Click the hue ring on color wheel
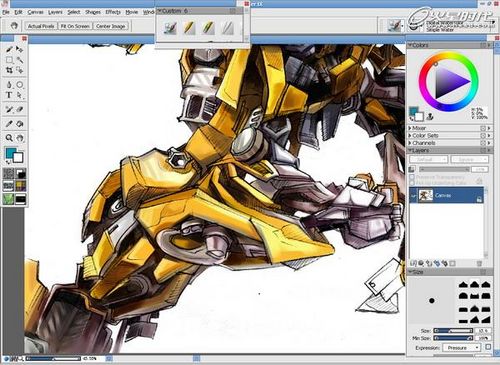 click(449, 55)
